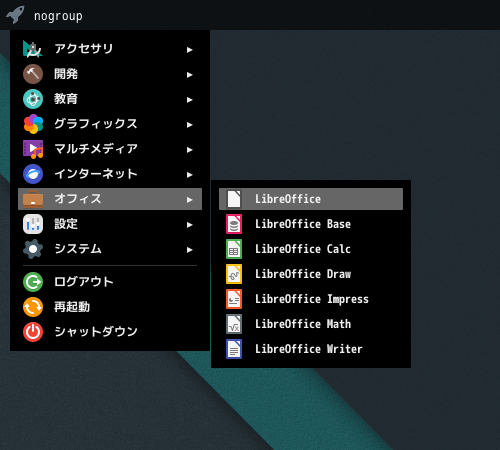This screenshot has width=500, height=450.
Task: Click the blank document LibreOffice icon
Action: pyautogui.click(x=234, y=199)
